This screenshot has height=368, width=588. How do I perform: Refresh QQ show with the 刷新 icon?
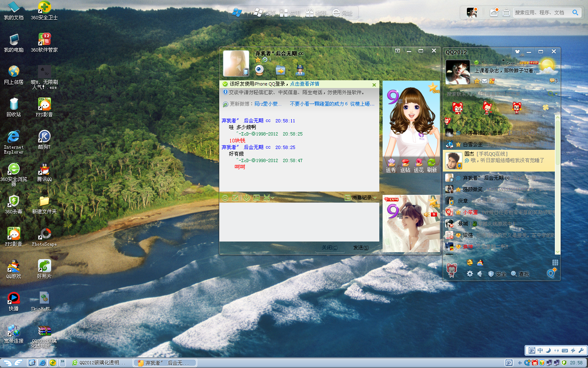(432, 166)
